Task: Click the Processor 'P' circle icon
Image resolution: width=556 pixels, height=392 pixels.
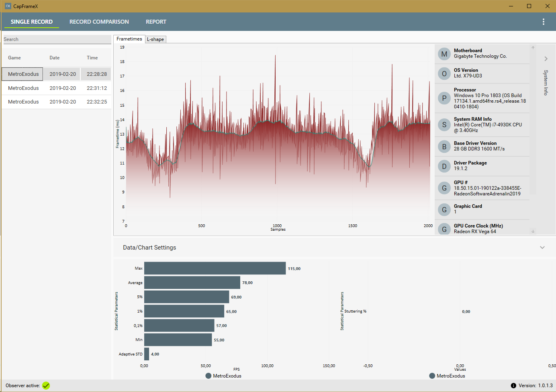Action: point(444,98)
